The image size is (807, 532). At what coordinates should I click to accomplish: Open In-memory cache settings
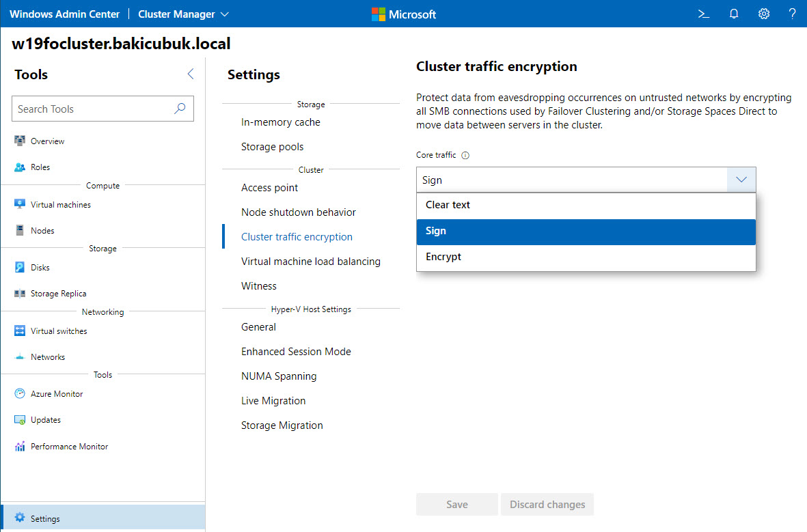(x=280, y=122)
